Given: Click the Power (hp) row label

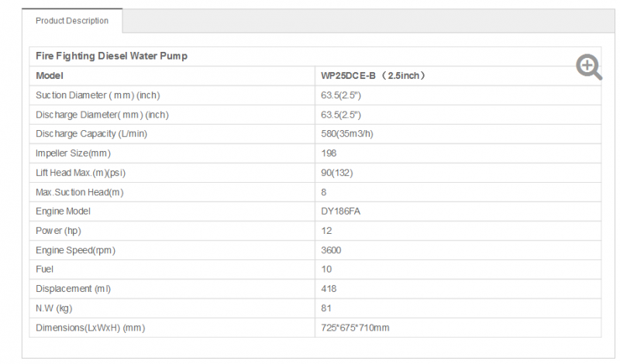Looking at the screenshot, I should tap(58, 231).
